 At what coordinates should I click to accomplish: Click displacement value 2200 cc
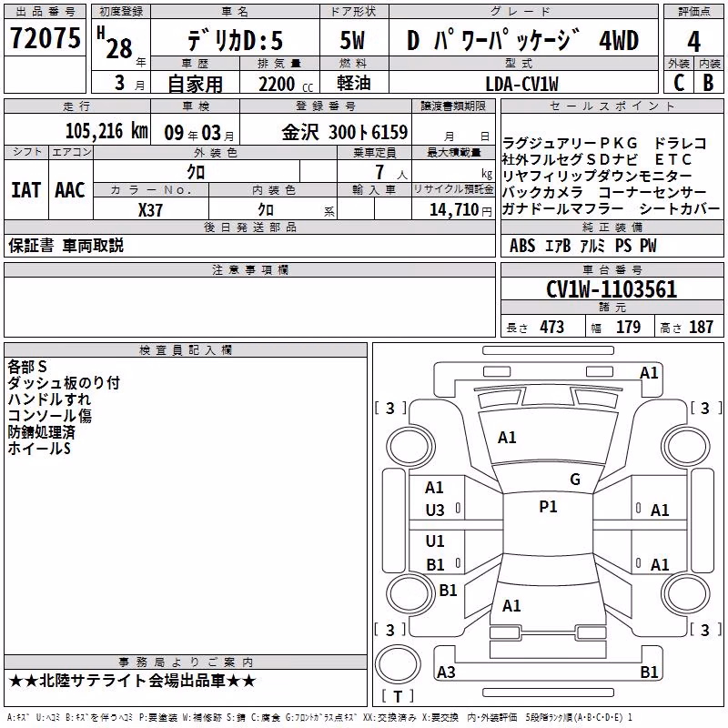[x=286, y=84]
